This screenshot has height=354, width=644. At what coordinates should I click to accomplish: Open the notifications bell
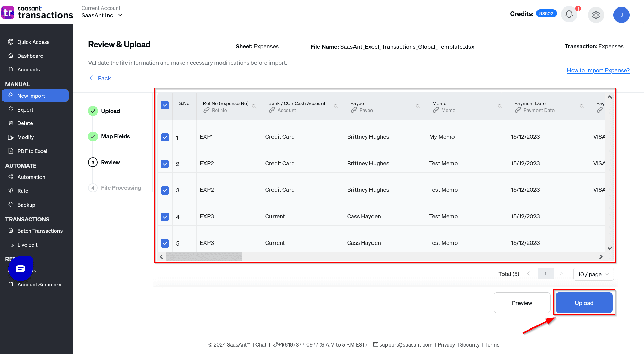pos(569,14)
